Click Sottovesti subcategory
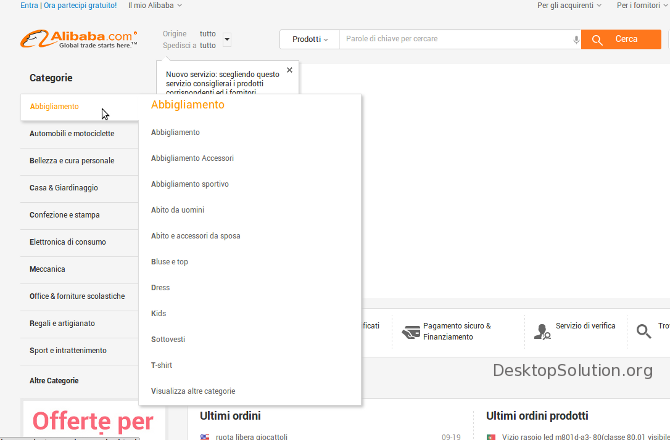670x440 pixels. [x=168, y=339]
